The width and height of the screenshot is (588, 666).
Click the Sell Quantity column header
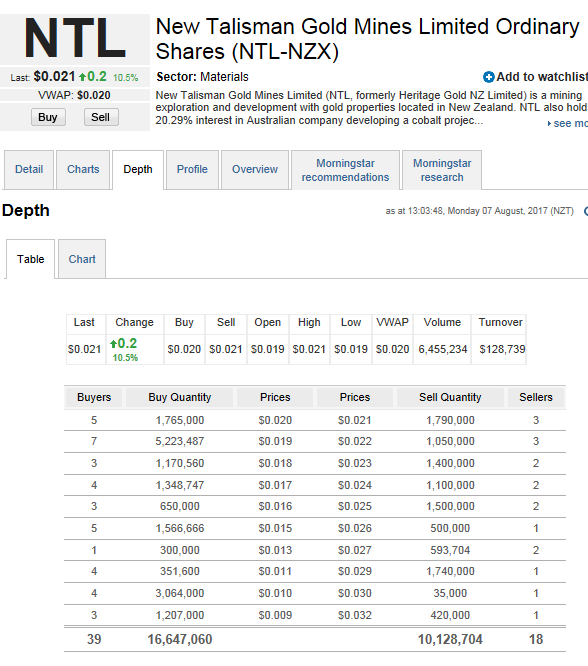(x=450, y=398)
